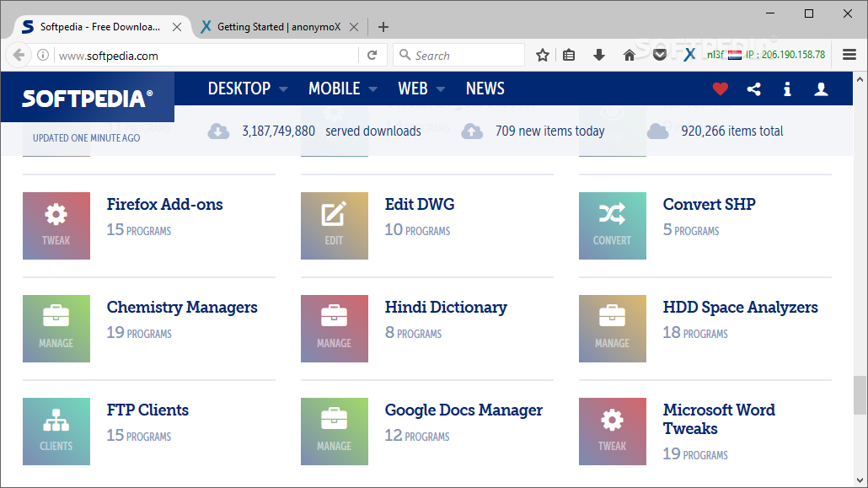Open the anonymoX toolbar icon
The height and width of the screenshot is (488, 868).
tap(689, 55)
